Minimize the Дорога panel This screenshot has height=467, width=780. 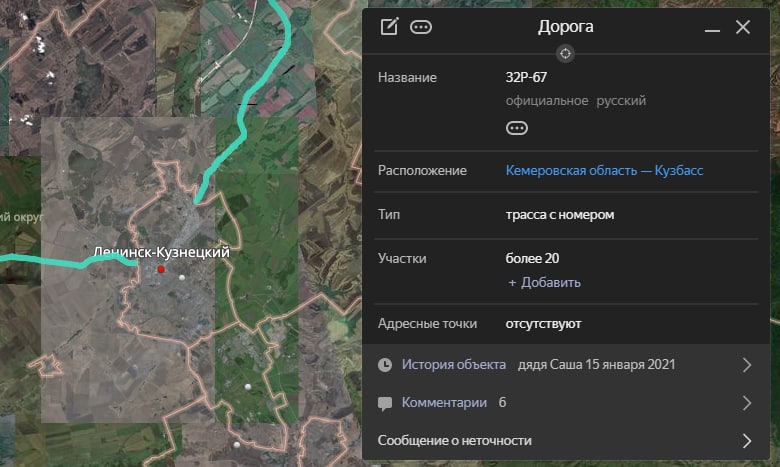712,30
